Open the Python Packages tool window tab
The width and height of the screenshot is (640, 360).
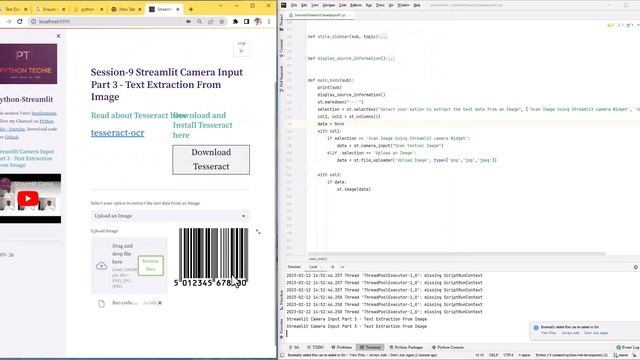point(406,347)
